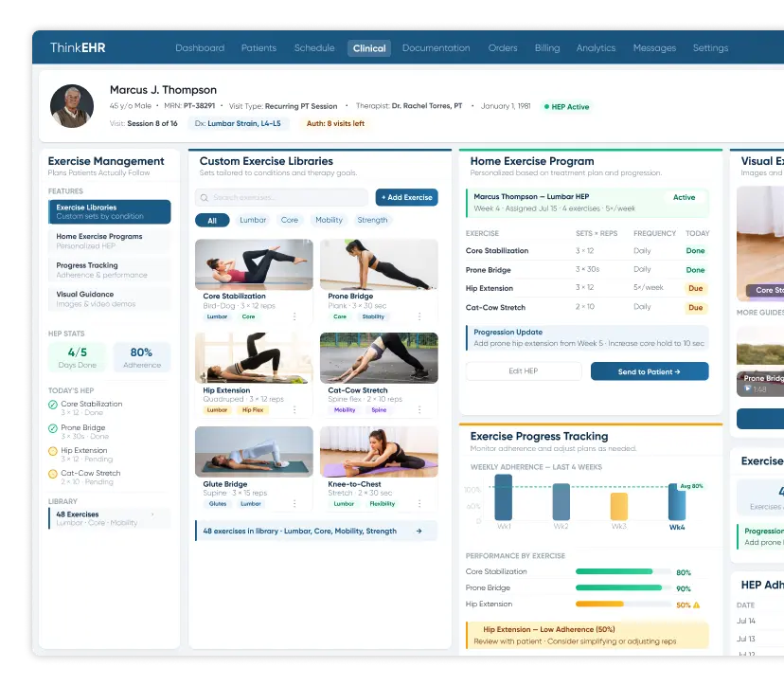
Task: Click Marcus J. Thompson's profile photo
Action: pyautogui.click(x=72, y=106)
